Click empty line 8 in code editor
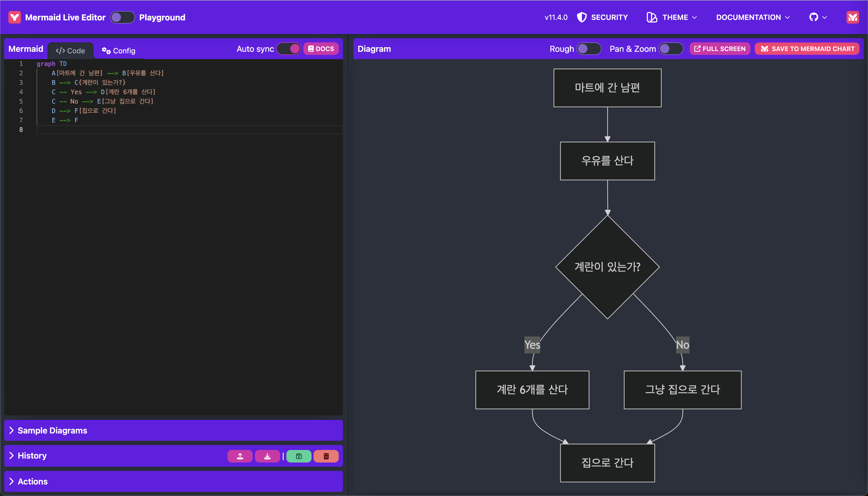868x496 pixels. coord(187,129)
